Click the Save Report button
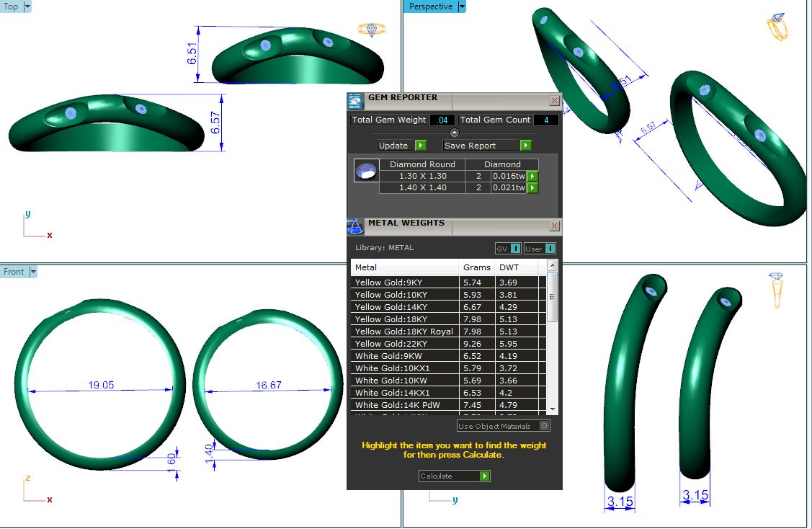The image size is (812, 529). [487, 146]
